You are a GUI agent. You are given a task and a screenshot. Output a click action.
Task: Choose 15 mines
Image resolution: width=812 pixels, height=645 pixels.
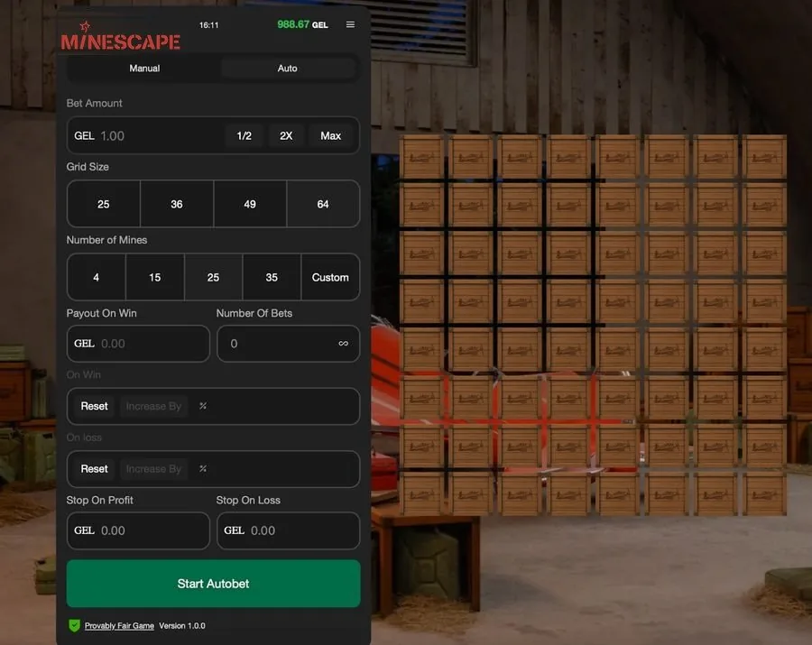(155, 277)
